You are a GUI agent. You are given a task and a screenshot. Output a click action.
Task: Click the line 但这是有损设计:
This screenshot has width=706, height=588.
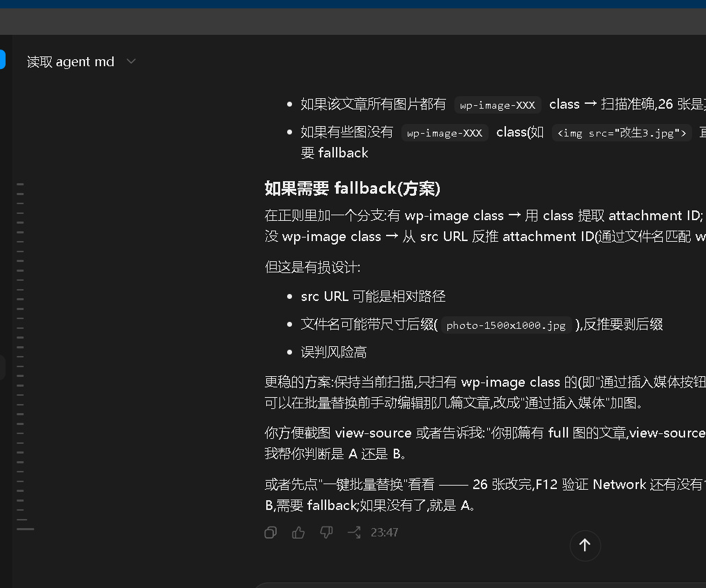312,267
